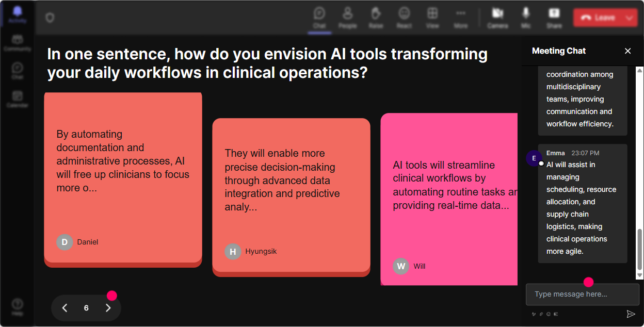Expand the Leave dropdown arrow

pyautogui.click(x=629, y=18)
